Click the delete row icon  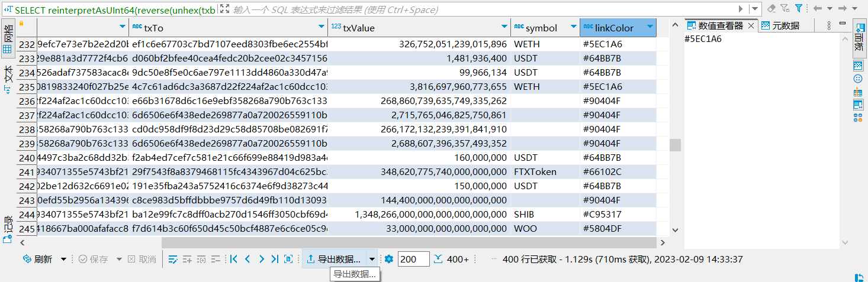[x=216, y=259]
